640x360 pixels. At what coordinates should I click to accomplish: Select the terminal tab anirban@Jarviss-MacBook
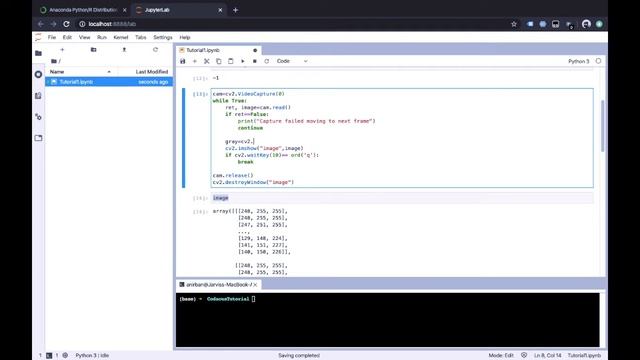coord(219,284)
